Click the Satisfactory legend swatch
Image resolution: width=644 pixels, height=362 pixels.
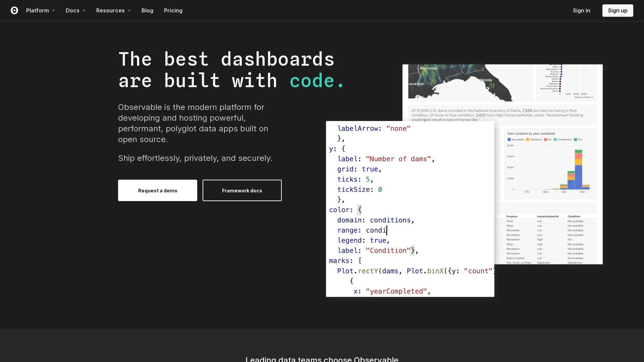pyautogui.click(x=528, y=139)
